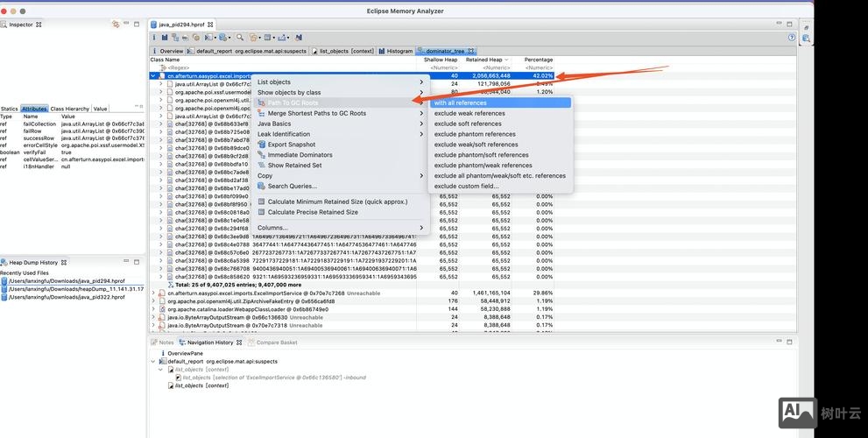The height and width of the screenshot is (438, 868).
Task: Collapse the selected ExcelImportService tree row
Action: pyautogui.click(x=152, y=76)
